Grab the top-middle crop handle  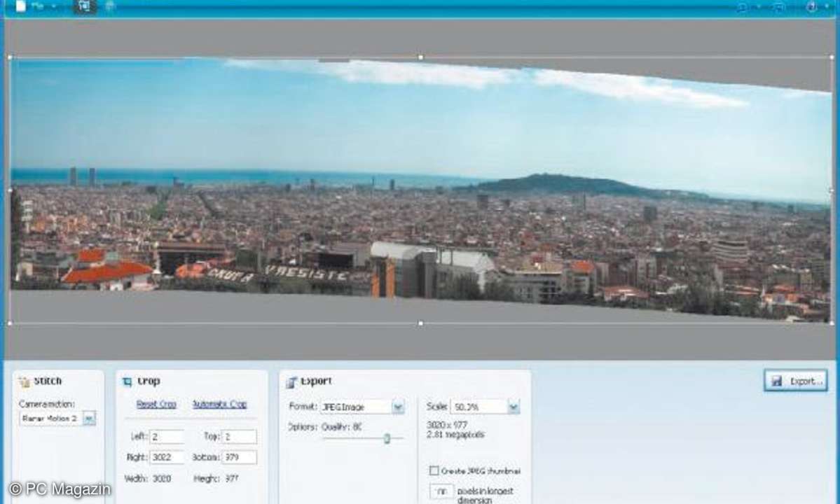[420, 57]
